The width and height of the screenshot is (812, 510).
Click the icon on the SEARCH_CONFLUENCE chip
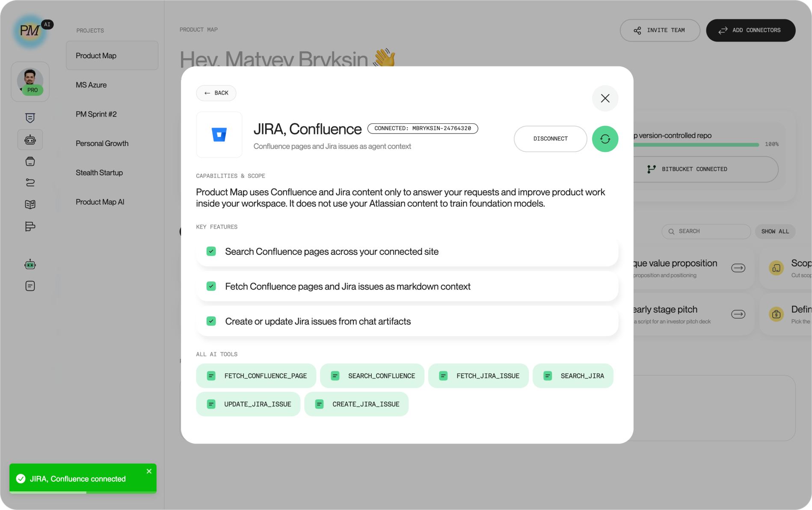(335, 376)
